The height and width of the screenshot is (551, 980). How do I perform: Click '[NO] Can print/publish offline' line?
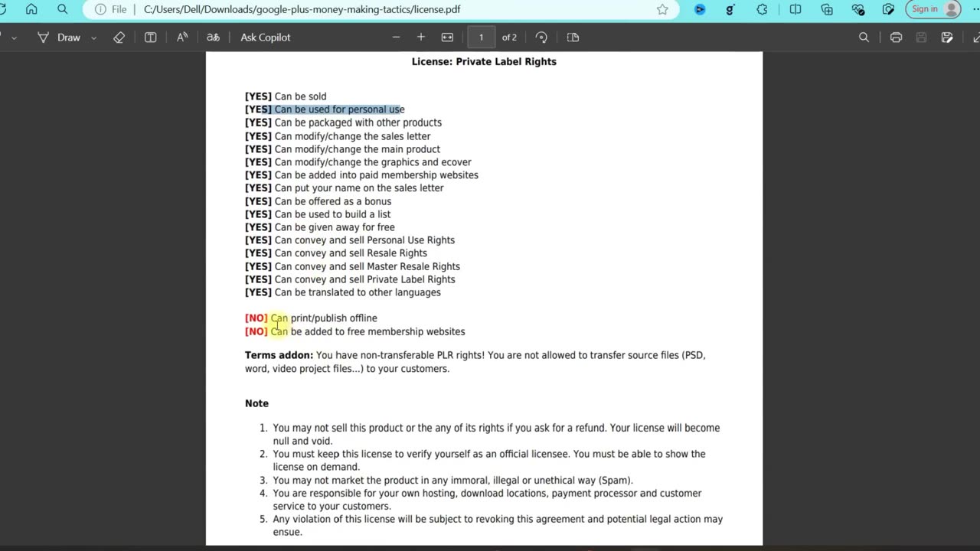click(311, 318)
